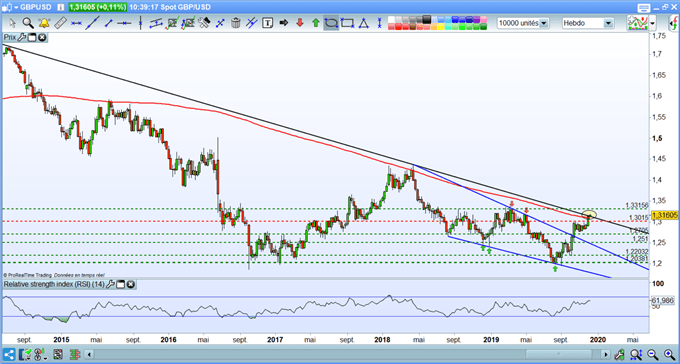Click the zoom-fit magnifier with arrows
The width and height of the screenshot is (680, 364).
pyautogui.click(x=635, y=354)
